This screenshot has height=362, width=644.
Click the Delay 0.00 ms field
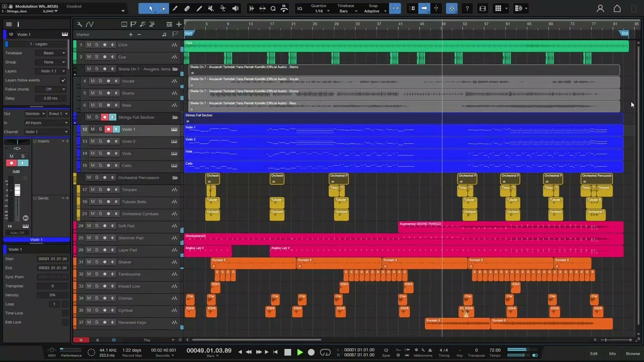pos(50,98)
